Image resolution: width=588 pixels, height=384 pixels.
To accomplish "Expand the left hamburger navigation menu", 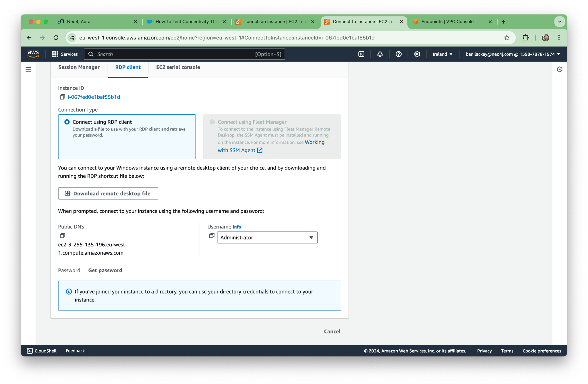I will [x=28, y=69].
